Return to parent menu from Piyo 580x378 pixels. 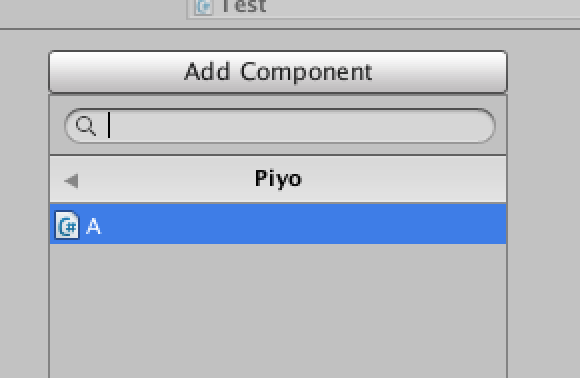pos(71,181)
